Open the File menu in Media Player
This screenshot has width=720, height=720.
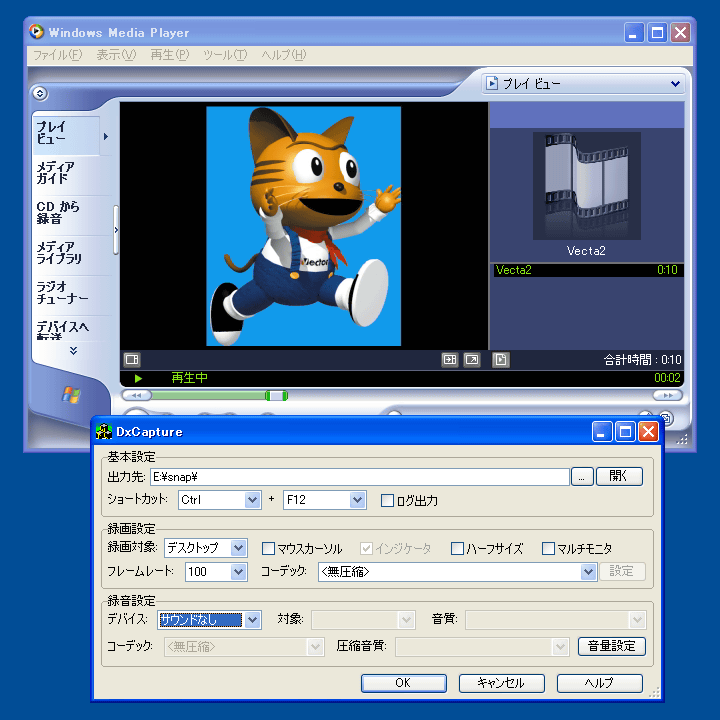coord(57,55)
